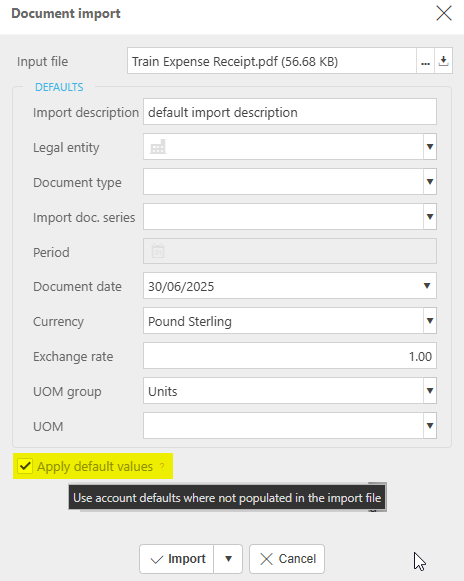Click the download icon beside Input file
The image size is (464, 581).
coord(443,61)
